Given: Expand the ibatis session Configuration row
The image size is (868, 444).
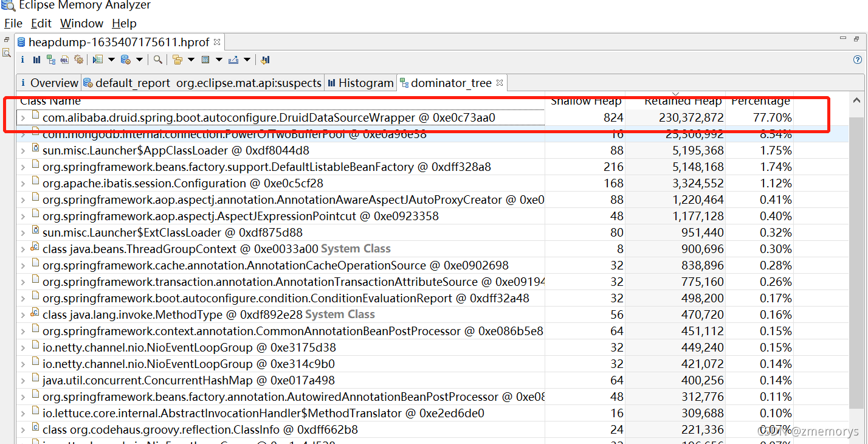Looking at the screenshot, I should pos(23,183).
